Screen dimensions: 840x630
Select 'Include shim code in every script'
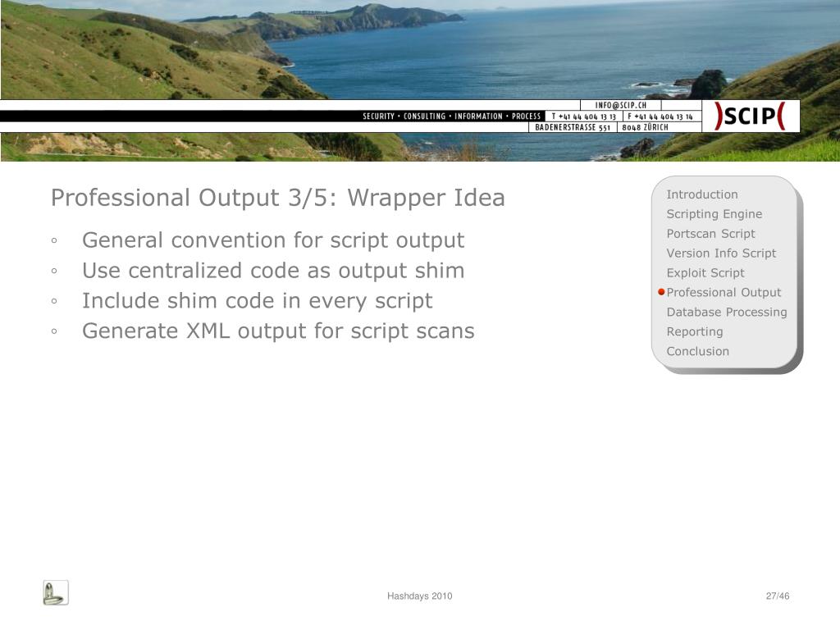pyautogui.click(x=257, y=300)
